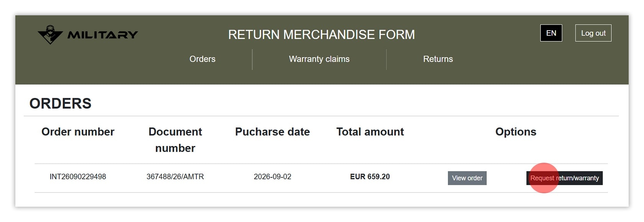
Task: Click the Total amount column header
Action: 370,132
